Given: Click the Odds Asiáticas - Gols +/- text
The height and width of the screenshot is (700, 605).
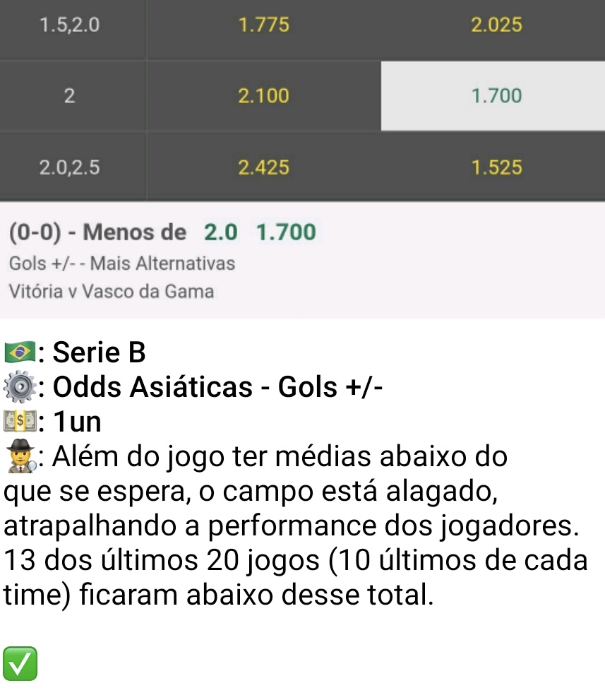Looking at the screenshot, I should click(x=217, y=386).
